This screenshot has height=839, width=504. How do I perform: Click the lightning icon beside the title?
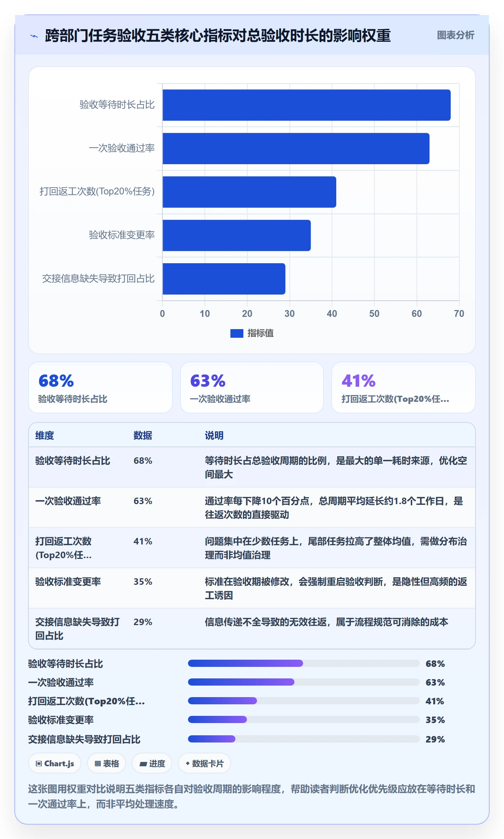pos(34,36)
